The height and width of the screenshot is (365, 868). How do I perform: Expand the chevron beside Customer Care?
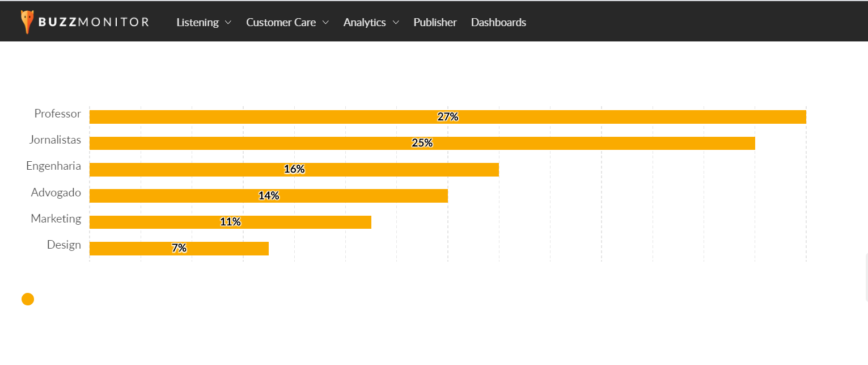point(325,23)
